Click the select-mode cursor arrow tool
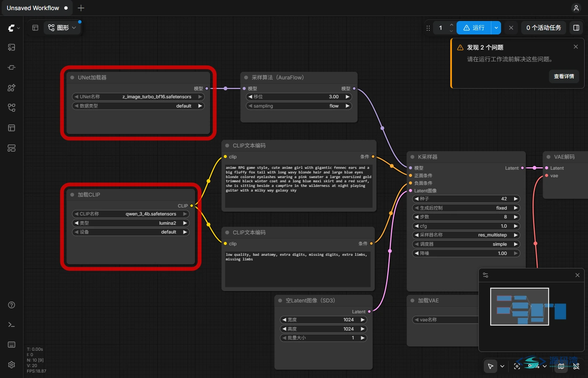 [x=491, y=366]
